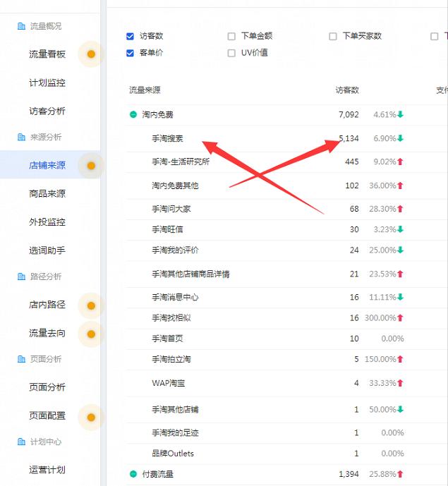Click the 访客数 column header
The image size is (448, 486).
347,90
